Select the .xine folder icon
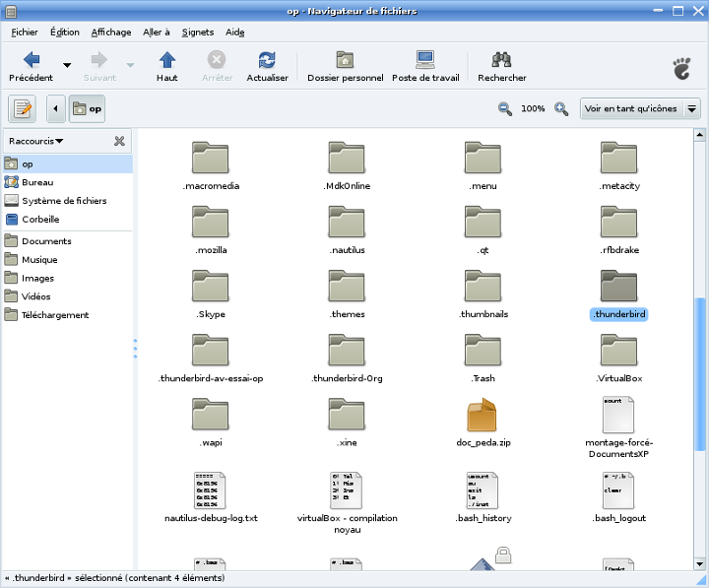709x588 pixels. click(347, 415)
